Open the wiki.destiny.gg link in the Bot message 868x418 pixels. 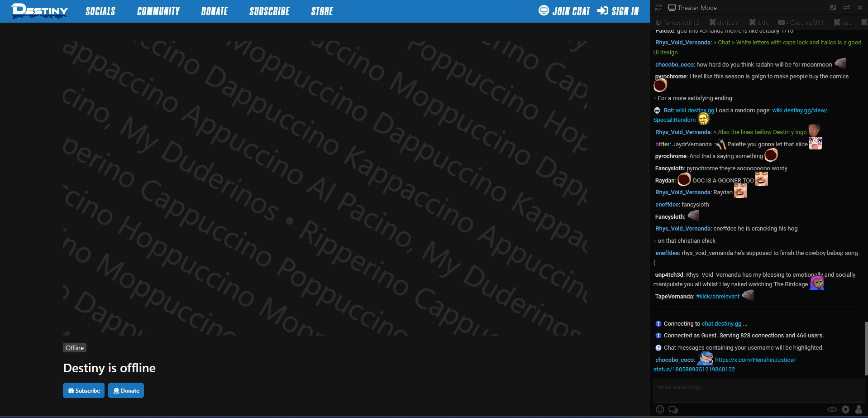pyautogui.click(x=695, y=111)
